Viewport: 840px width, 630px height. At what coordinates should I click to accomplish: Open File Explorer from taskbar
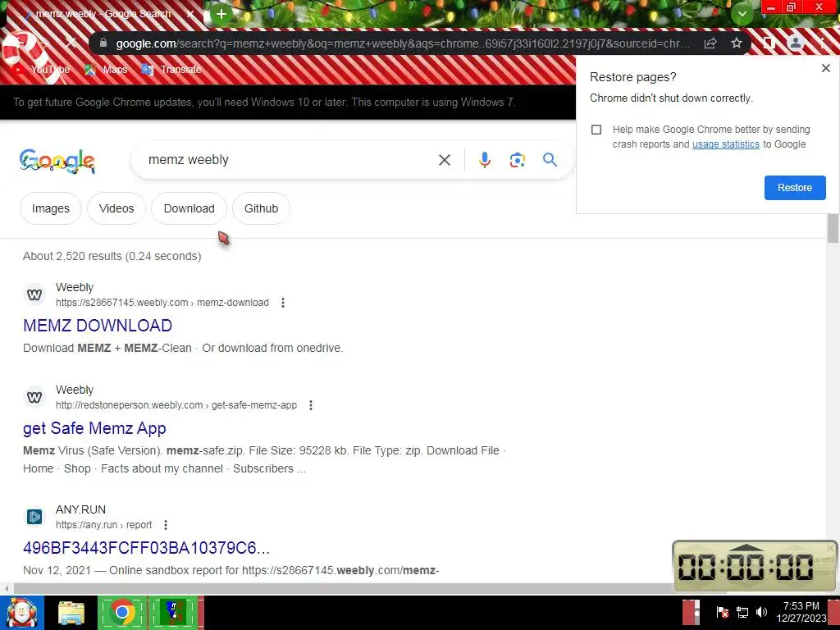(x=71, y=612)
